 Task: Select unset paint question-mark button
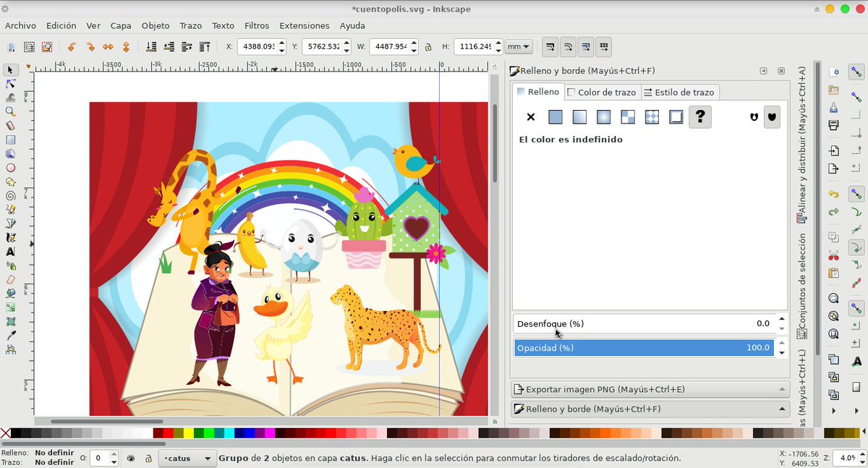coord(700,116)
